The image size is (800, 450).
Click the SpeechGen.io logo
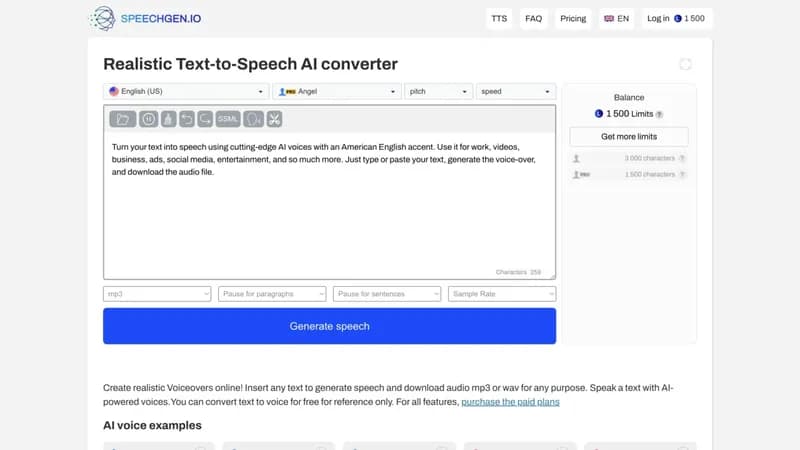coord(145,18)
